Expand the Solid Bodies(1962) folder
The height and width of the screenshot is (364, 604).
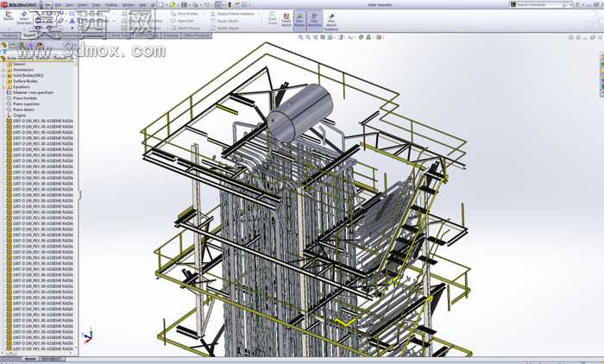[x=3, y=76]
